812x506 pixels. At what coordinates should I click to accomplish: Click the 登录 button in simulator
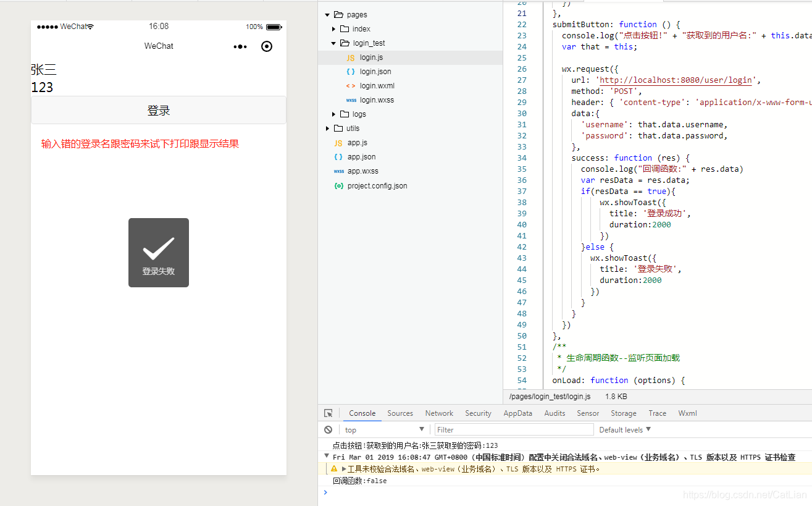pyautogui.click(x=159, y=110)
